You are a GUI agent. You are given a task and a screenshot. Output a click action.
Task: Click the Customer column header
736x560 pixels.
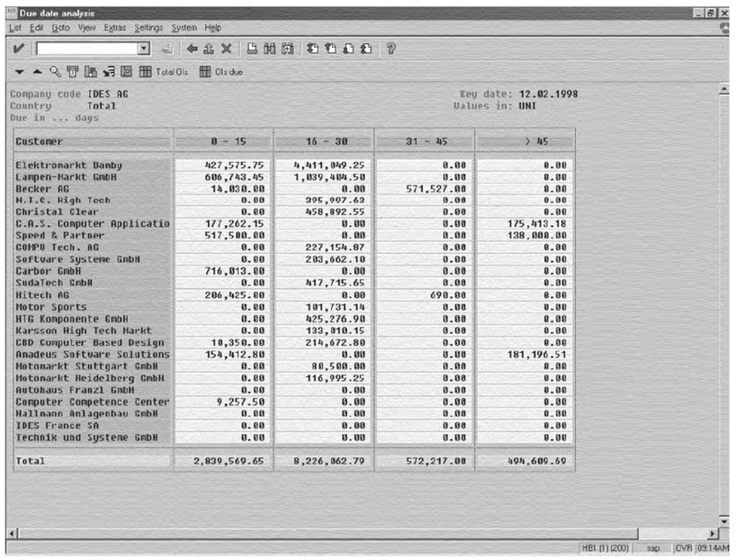[x=93, y=142]
